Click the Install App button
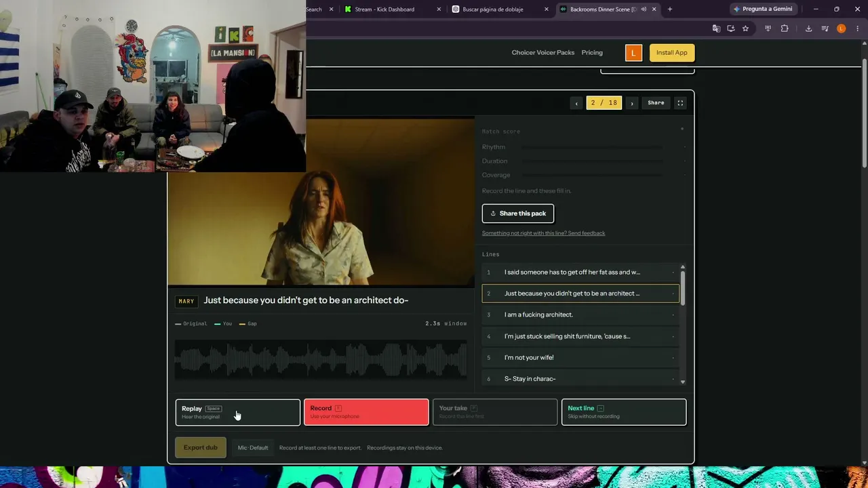868x488 pixels. tap(671, 53)
